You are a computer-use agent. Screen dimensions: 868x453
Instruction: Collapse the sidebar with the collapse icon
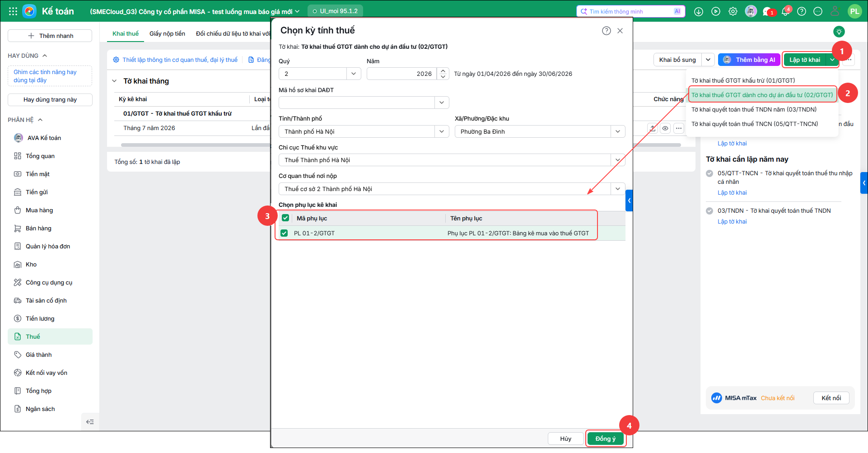click(x=90, y=422)
